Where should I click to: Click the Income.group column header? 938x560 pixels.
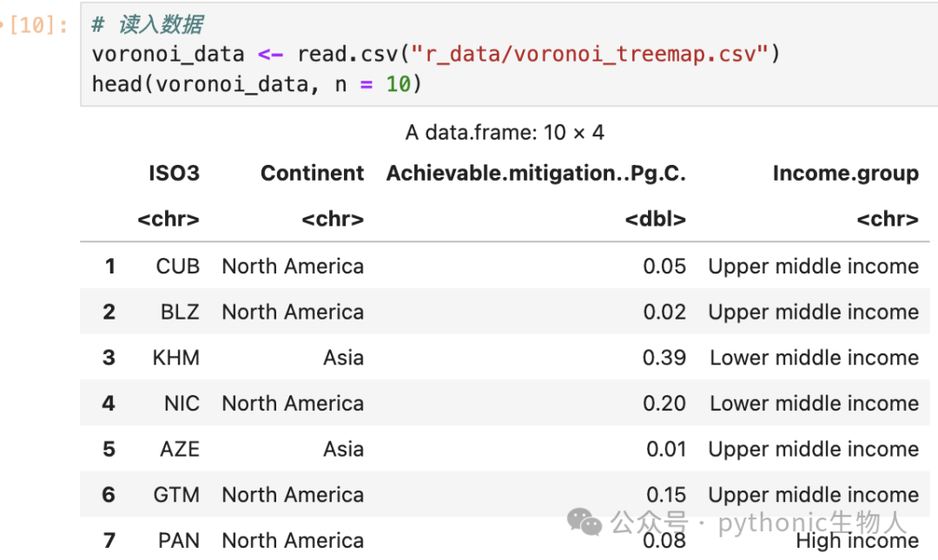(846, 173)
